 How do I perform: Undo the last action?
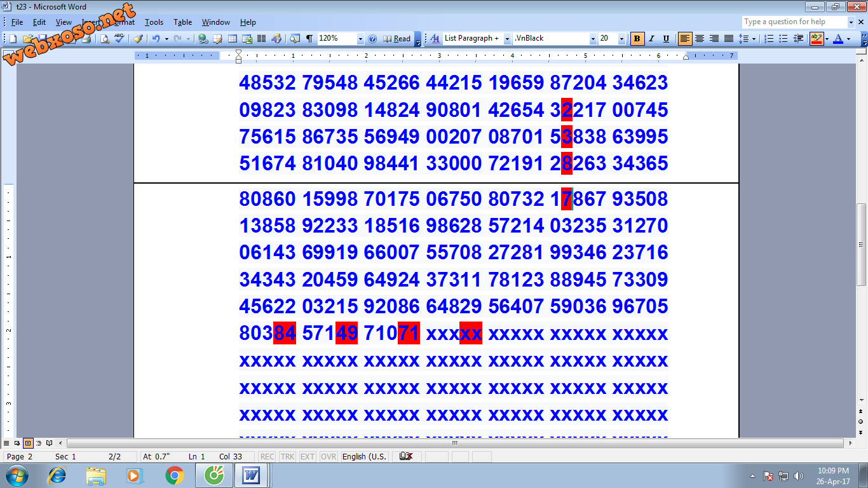(x=156, y=39)
